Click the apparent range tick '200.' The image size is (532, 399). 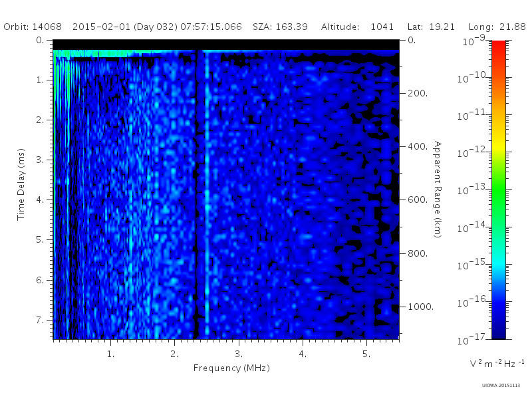click(418, 93)
